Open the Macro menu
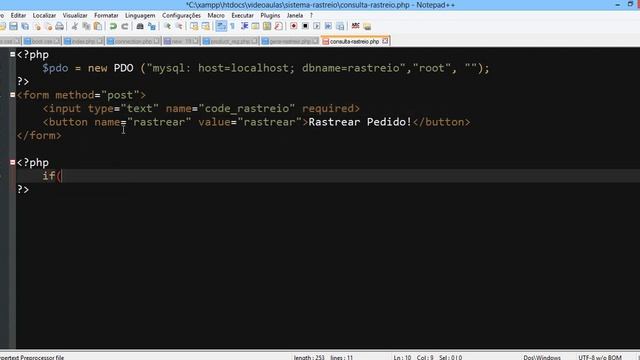 (x=216, y=16)
